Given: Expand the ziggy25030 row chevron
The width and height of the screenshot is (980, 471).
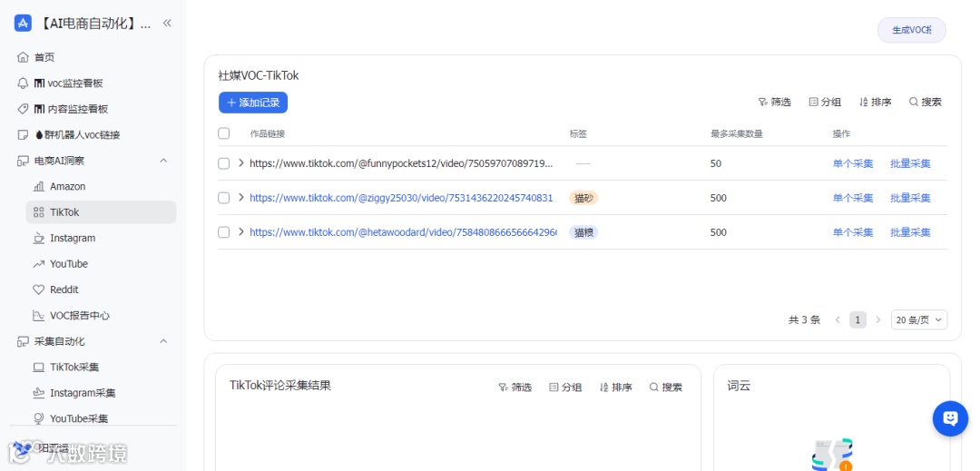Looking at the screenshot, I should coord(241,198).
